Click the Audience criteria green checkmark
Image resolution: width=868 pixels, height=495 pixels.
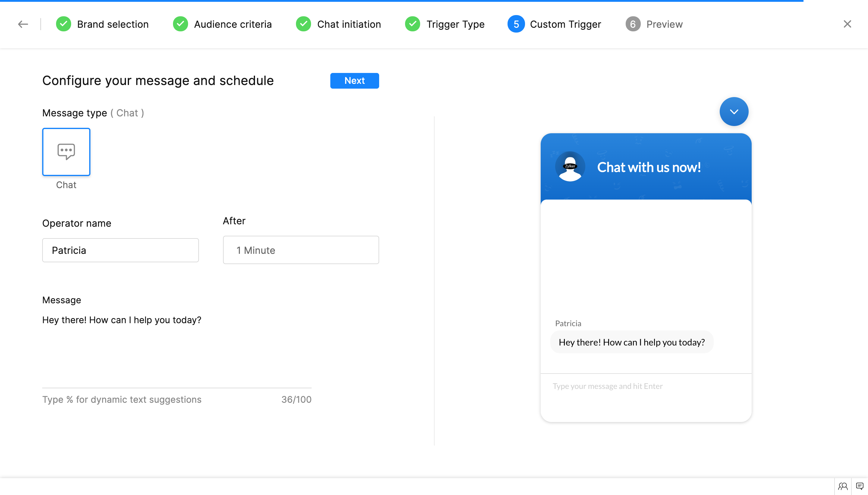pos(181,24)
